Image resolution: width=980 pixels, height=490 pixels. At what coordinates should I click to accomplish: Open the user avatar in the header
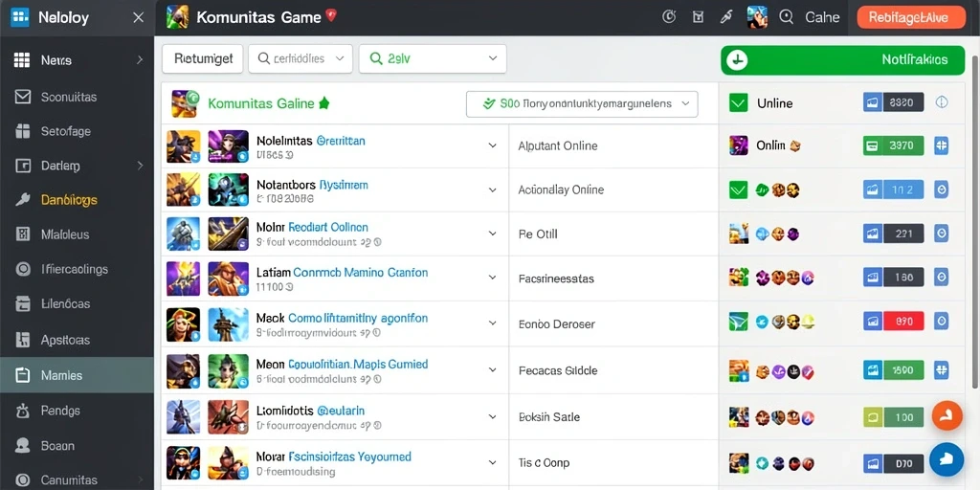point(757,17)
